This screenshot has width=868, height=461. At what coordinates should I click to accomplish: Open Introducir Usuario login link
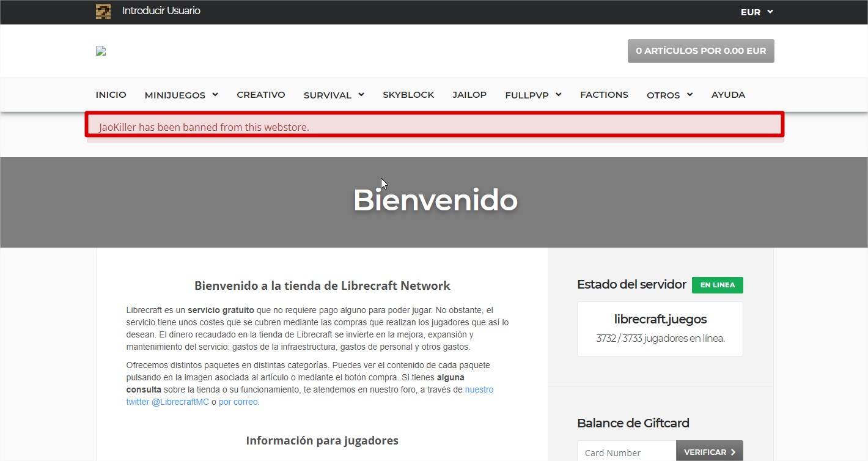(x=161, y=11)
